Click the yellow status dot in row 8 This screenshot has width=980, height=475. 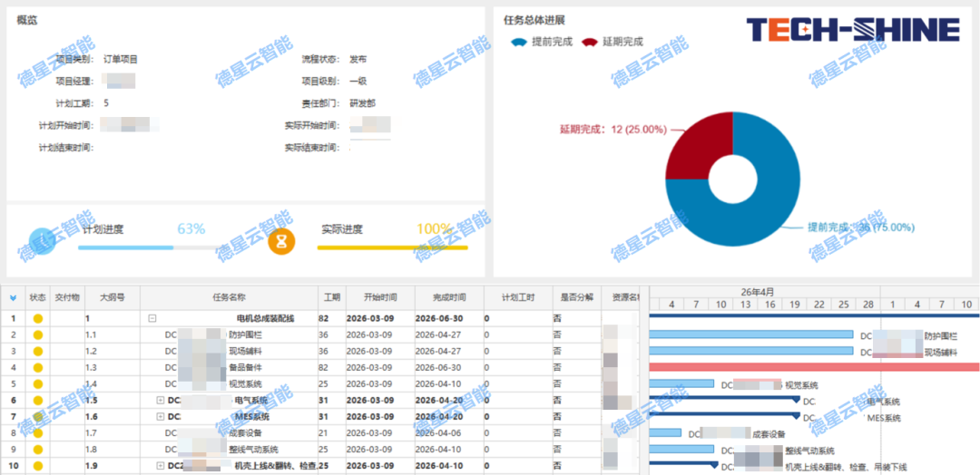pos(37,433)
